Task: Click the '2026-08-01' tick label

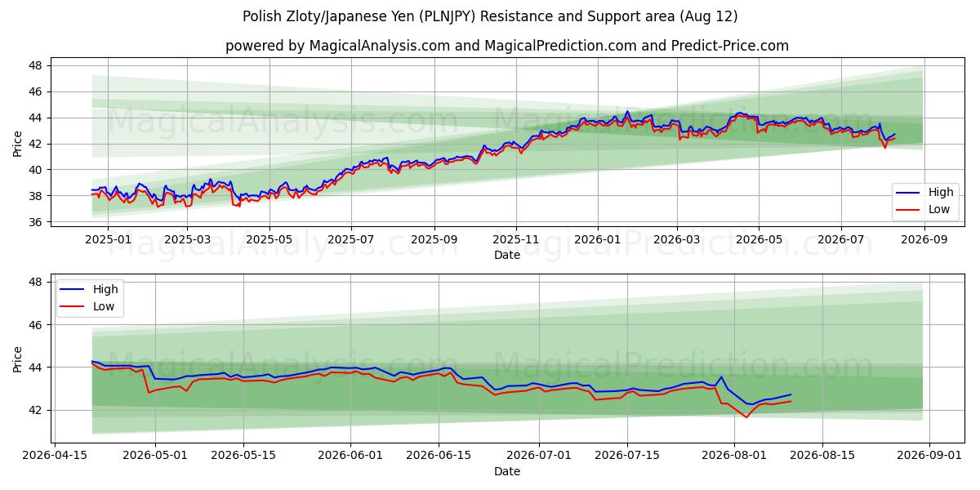Action: click(735, 457)
